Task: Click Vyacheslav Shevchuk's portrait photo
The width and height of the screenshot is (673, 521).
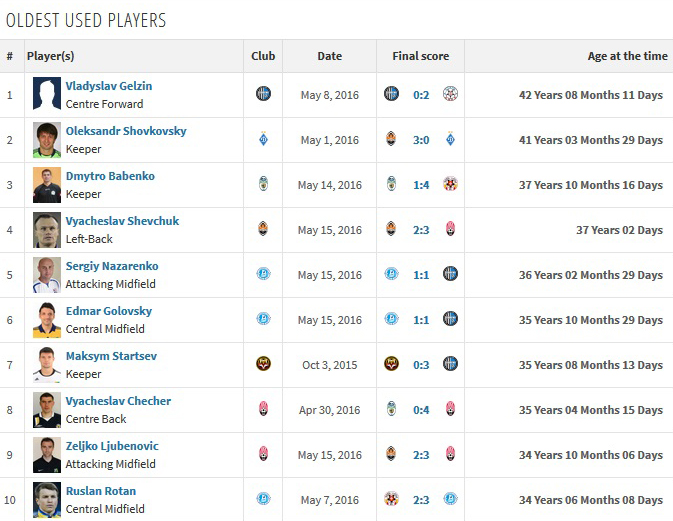Action: [47, 230]
